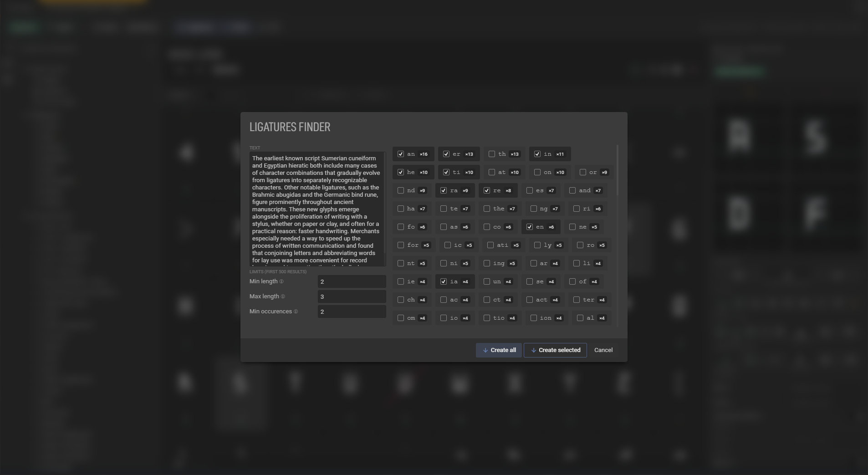
Task: Check the 'ne' ligature checkbox
Action: coord(572,227)
